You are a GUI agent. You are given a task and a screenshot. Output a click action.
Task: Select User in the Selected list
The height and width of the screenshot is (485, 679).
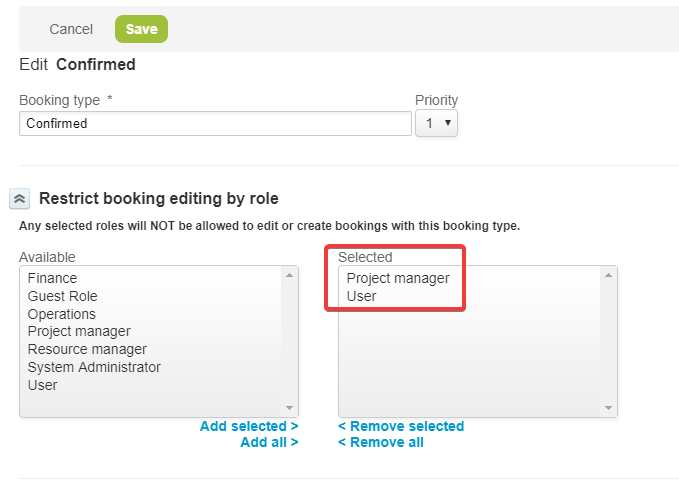click(362, 296)
